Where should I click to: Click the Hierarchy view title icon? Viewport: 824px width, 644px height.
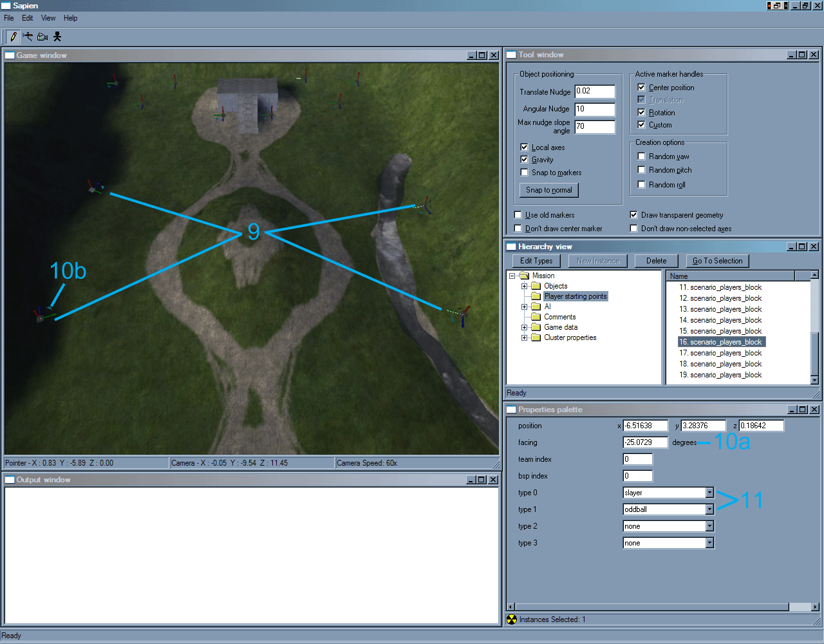[512, 247]
